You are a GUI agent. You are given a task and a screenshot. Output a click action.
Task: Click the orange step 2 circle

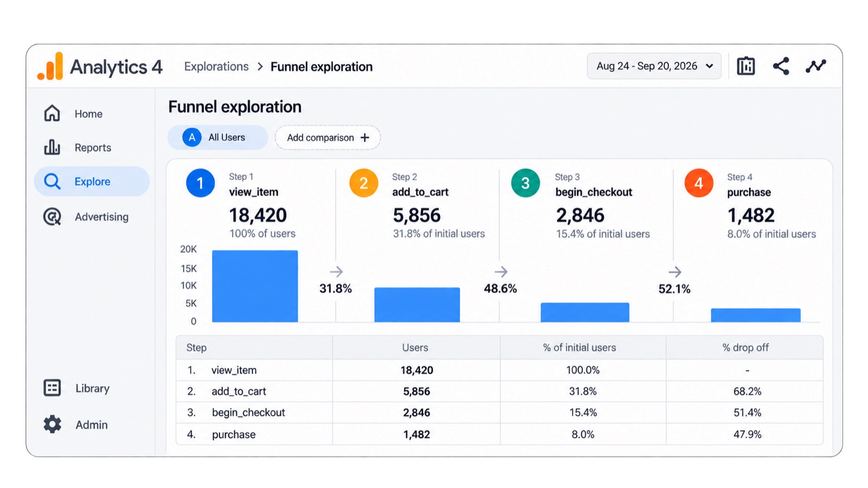click(x=363, y=183)
